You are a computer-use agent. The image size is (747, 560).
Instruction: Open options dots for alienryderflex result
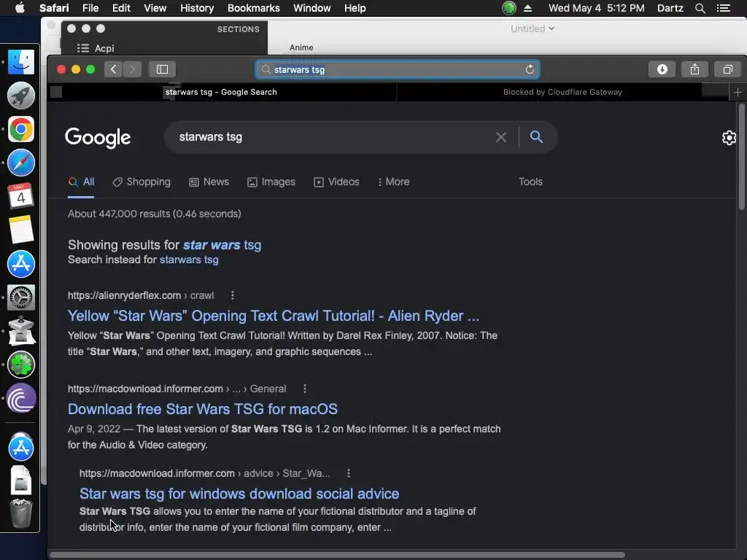pos(233,296)
